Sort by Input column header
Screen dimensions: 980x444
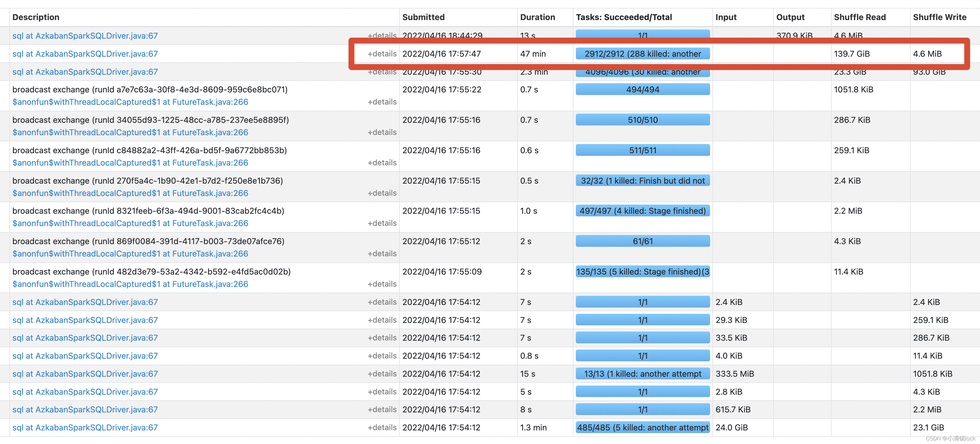click(725, 17)
